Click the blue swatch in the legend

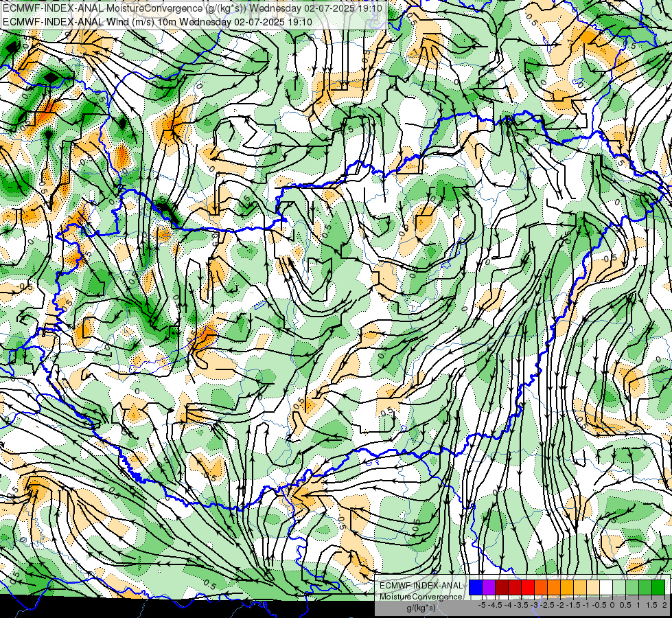tap(476, 587)
